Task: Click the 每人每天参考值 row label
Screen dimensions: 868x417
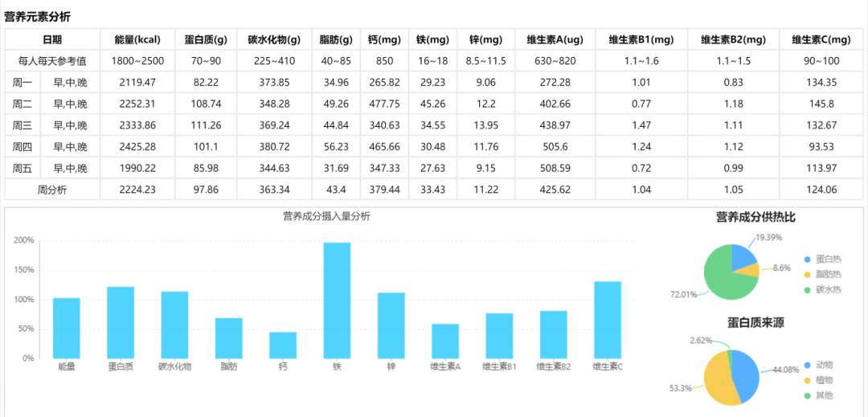Action: click(52, 61)
